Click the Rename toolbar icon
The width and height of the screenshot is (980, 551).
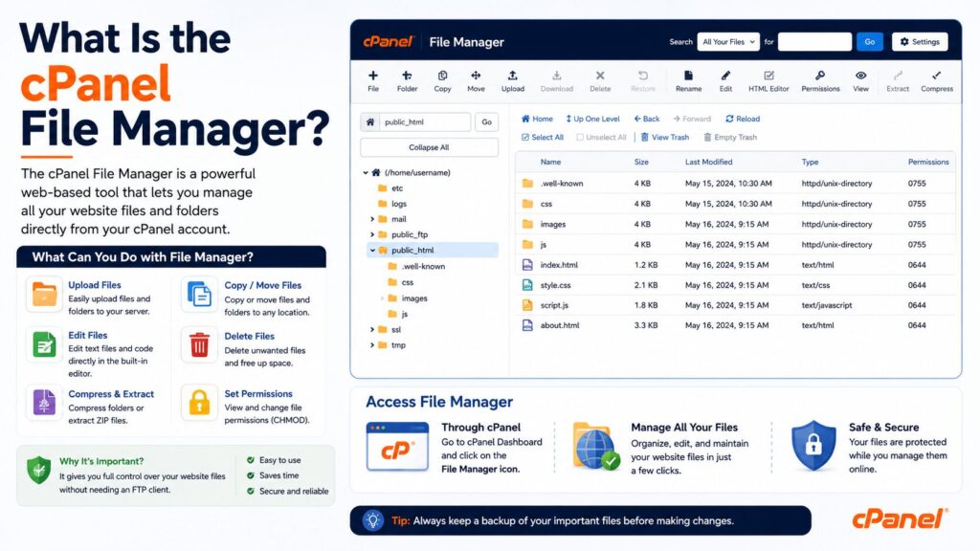pos(688,76)
